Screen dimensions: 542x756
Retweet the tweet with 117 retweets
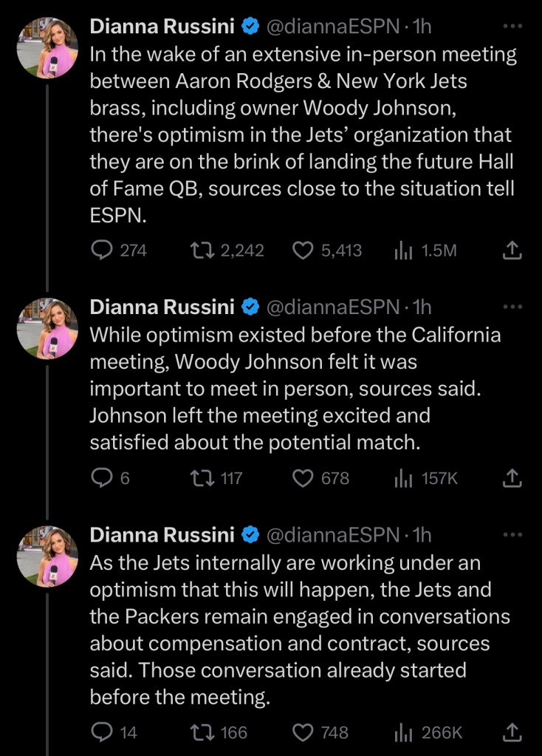coord(199,479)
